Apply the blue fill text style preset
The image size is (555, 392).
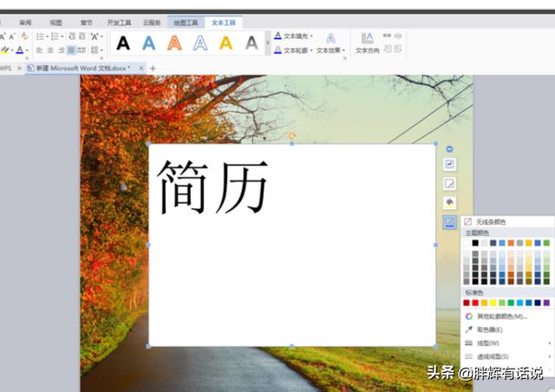(x=148, y=43)
